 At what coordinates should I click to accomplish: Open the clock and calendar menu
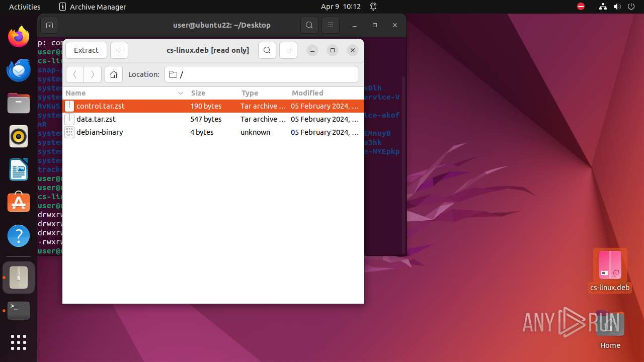pyautogui.click(x=341, y=7)
